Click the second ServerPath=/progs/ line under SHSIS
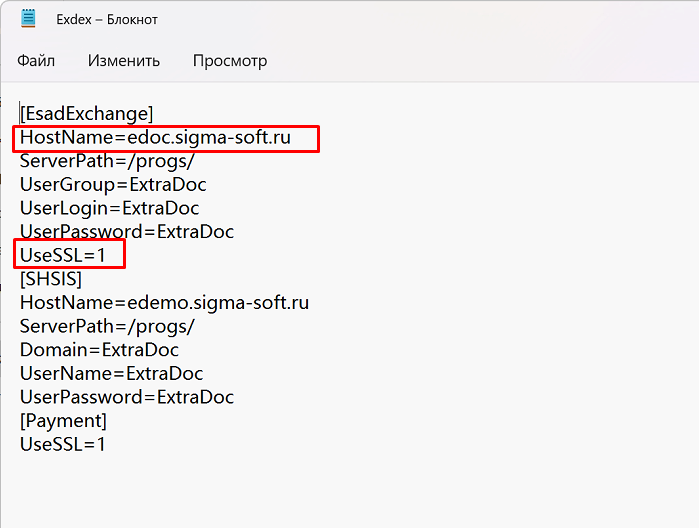Screen dimensions: 699x528 tap(107, 326)
